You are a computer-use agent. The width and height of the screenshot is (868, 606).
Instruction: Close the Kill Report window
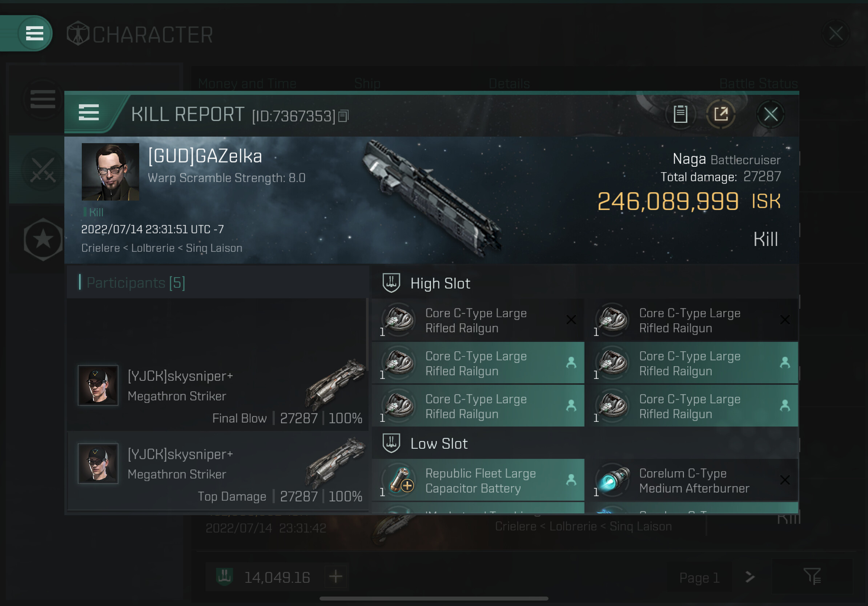click(771, 114)
